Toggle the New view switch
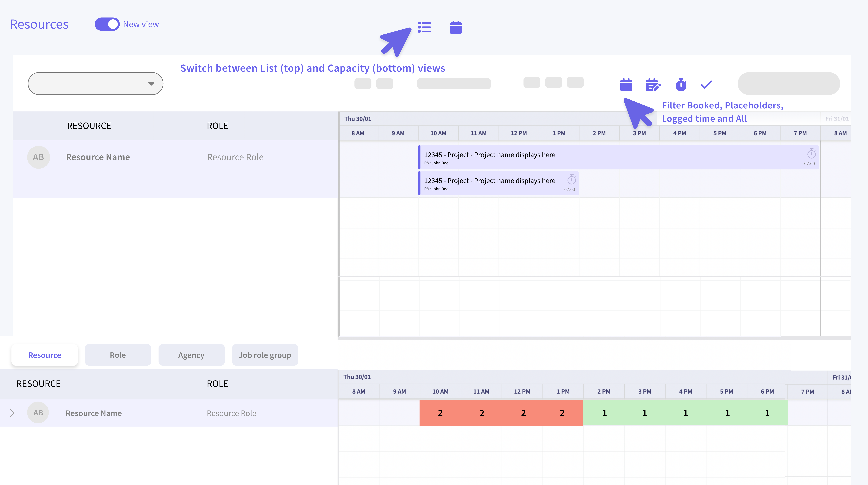Screen dimensions: 868x485 click(x=107, y=24)
